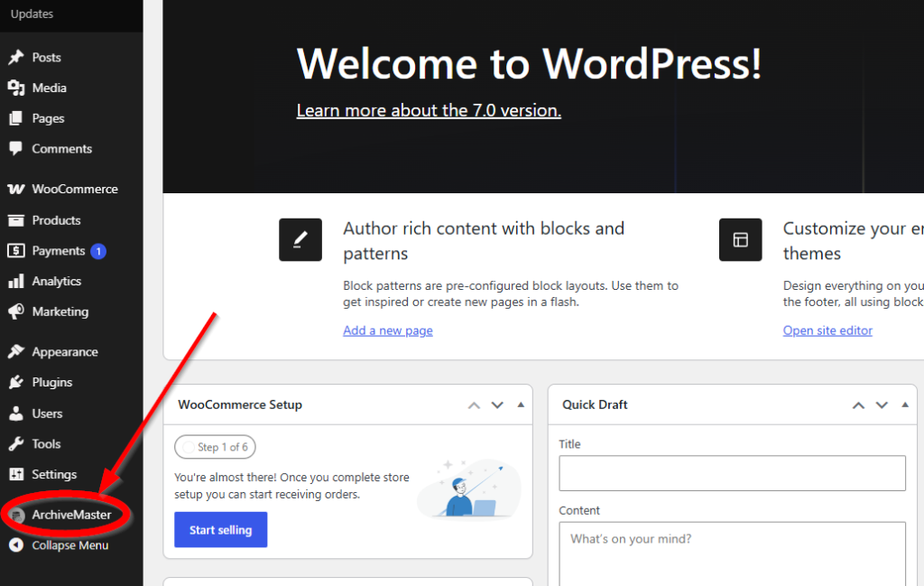Open the Tools menu label
Viewport: 924px width, 586px height.
point(47,444)
